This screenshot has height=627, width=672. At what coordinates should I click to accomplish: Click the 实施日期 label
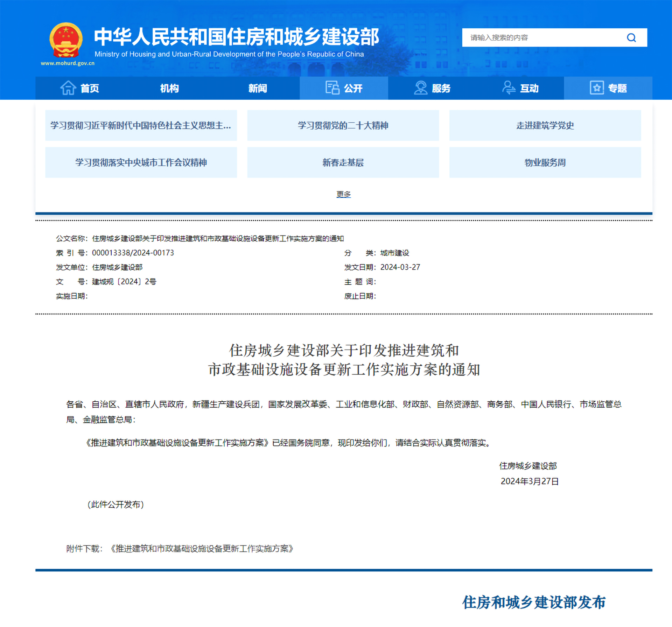[x=72, y=296]
